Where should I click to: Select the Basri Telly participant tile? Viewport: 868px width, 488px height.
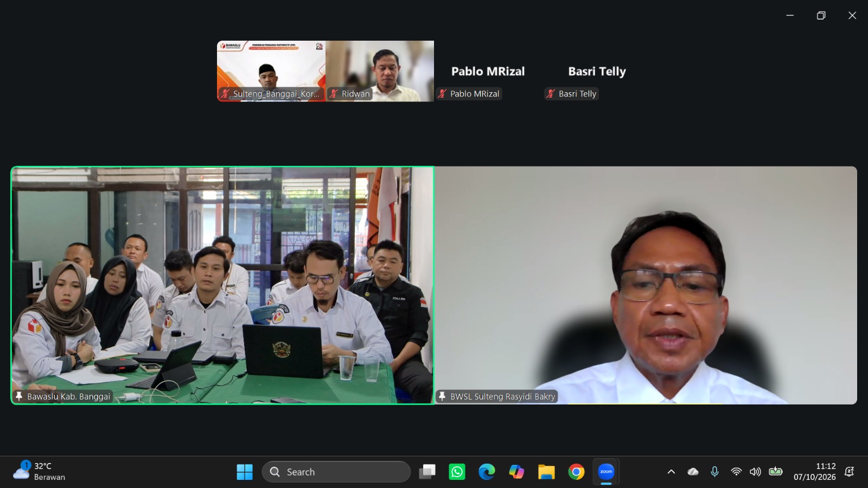pyautogui.click(x=597, y=71)
